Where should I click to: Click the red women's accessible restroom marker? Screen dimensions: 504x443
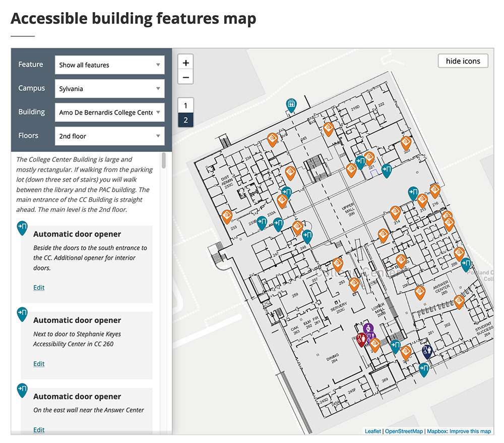coord(361,339)
